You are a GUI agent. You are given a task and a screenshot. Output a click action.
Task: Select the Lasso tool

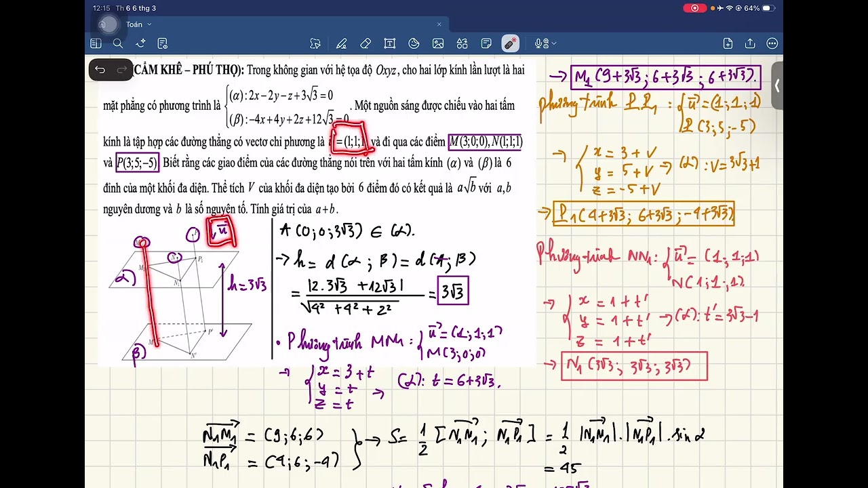315,43
